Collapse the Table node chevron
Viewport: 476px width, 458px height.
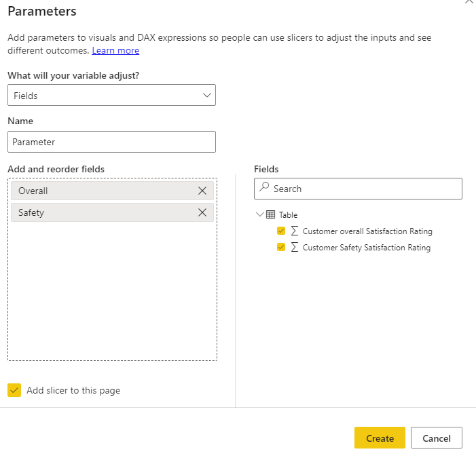tap(260, 214)
